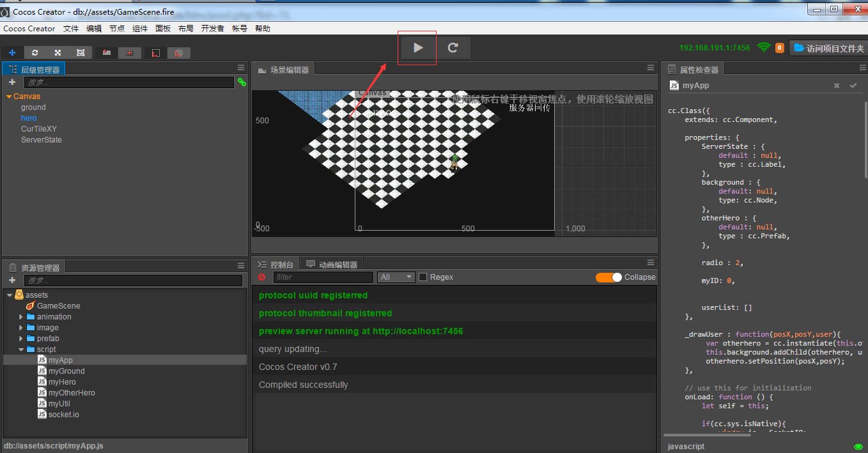Clear the console log with the red icon
The width and height of the screenshot is (868, 453).
tap(261, 277)
